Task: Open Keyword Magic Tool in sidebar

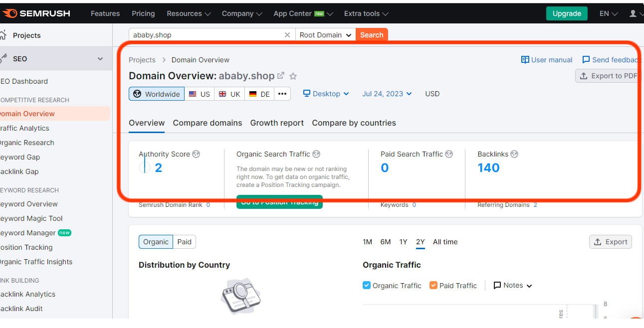Action: click(x=30, y=218)
